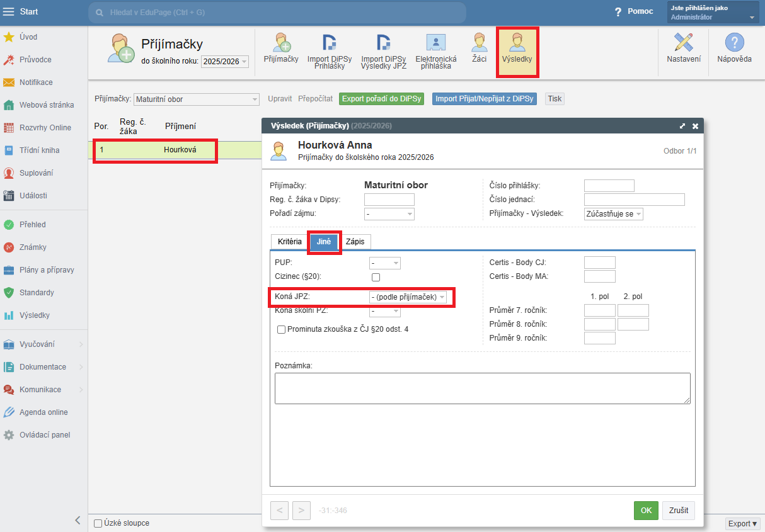
Task: Open the Žáci toolbar icon
Action: 479,50
